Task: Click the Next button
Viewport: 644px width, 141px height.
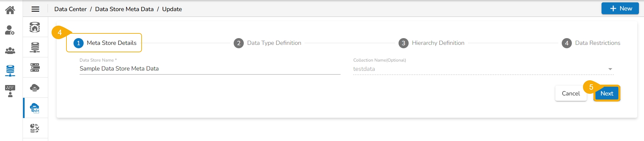Action: tap(607, 93)
